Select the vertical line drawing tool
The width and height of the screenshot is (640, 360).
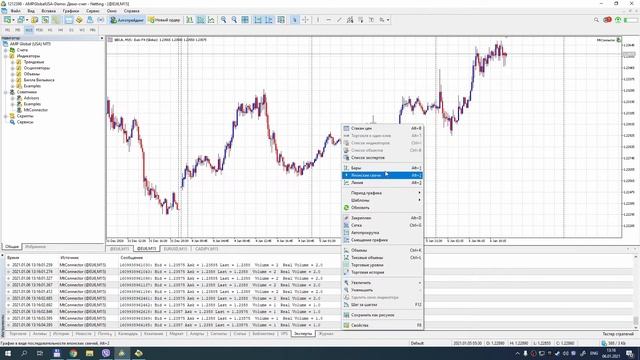(x=318, y=20)
